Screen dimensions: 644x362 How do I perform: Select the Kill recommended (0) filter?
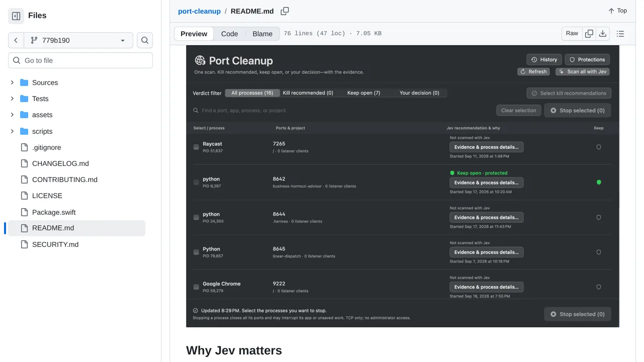point(308,93)
